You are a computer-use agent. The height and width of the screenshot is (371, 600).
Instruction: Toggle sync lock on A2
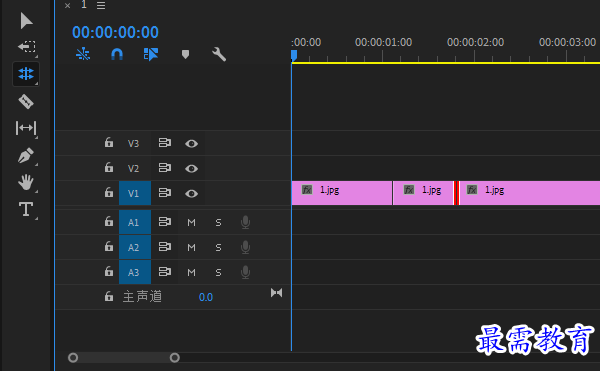pyautogui.click(x=165, y=247)
